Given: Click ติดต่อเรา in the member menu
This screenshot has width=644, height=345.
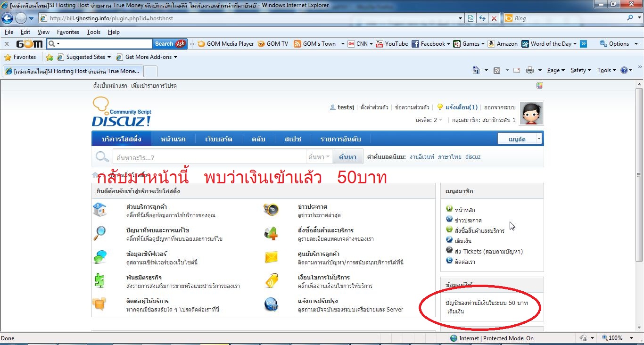Looking at the screenshot, I should coord(465,262).
